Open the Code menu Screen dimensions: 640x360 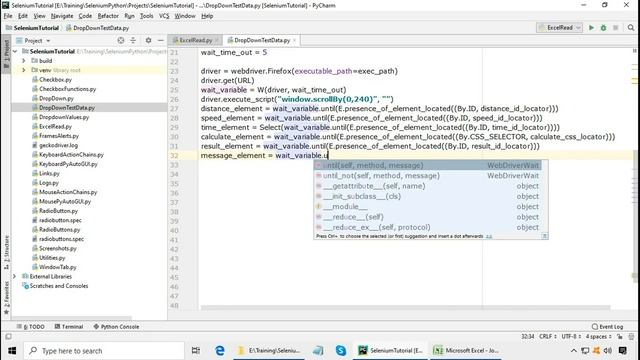coord(85,16)
